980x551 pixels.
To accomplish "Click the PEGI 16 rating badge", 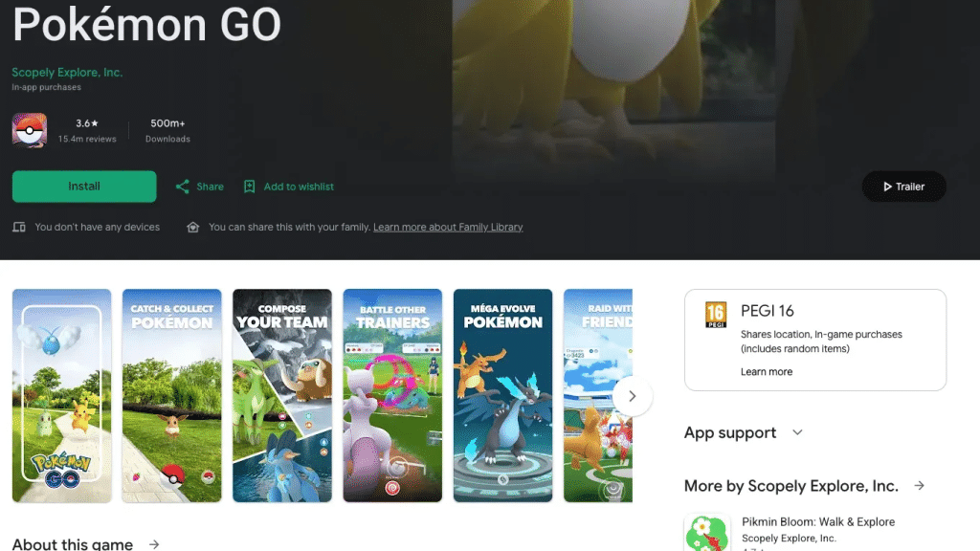I will pos(716,314).
